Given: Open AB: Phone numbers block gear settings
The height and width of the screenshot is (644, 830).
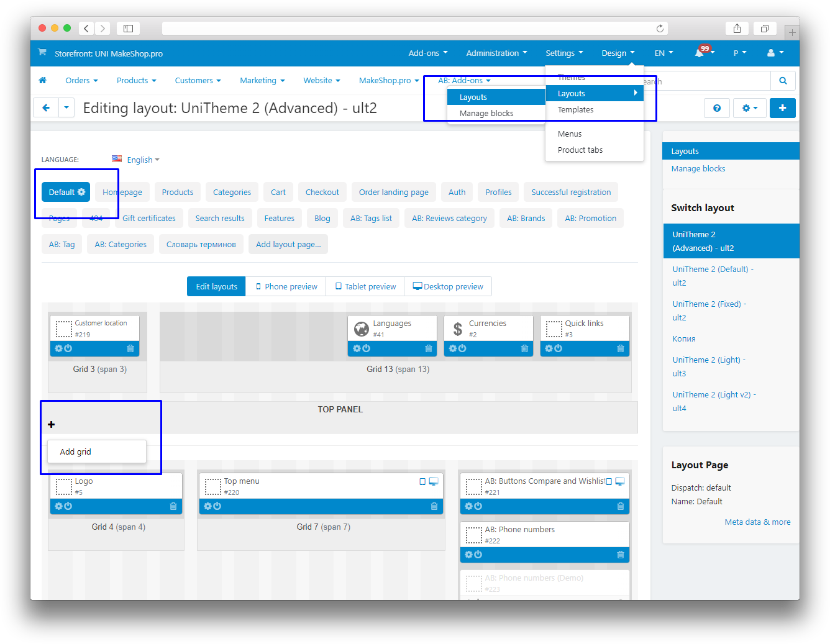Looking at the screenshot, I should tap(468, 555).
